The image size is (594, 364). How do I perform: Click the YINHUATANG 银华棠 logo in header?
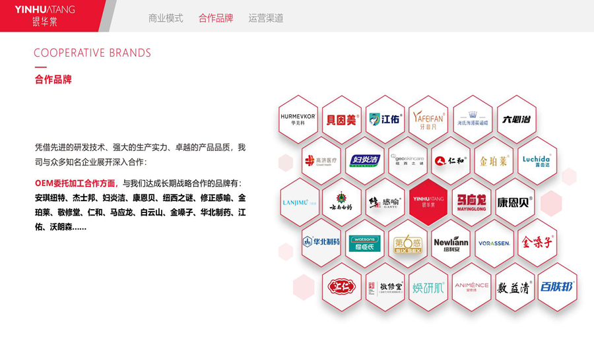[45, 16]
